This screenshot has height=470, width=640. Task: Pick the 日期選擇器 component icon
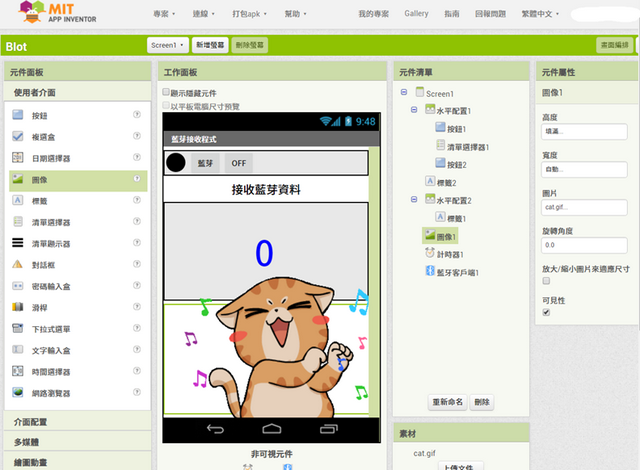pos(18,157)
